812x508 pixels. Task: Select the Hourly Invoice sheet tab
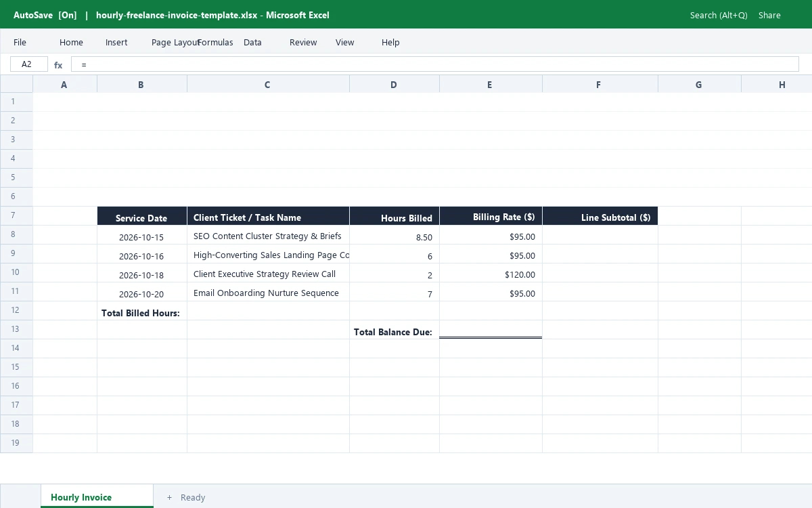(97, 496)
